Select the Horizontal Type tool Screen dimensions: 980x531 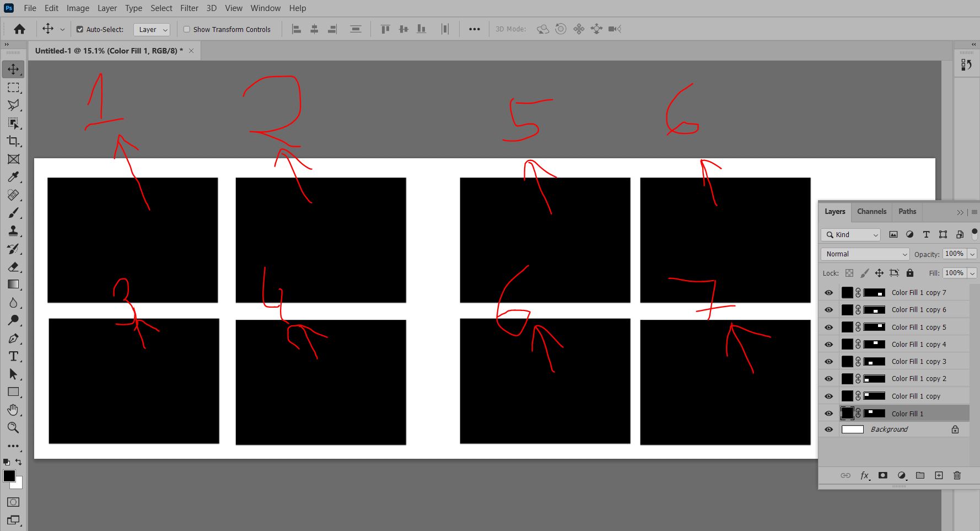tap(13, 356)
